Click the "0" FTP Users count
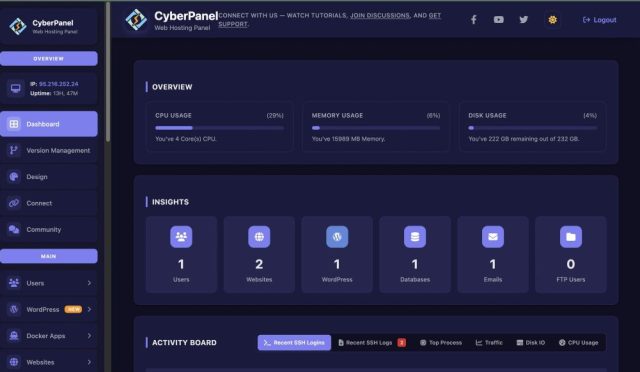640x372 pixels. click(571, 264)
